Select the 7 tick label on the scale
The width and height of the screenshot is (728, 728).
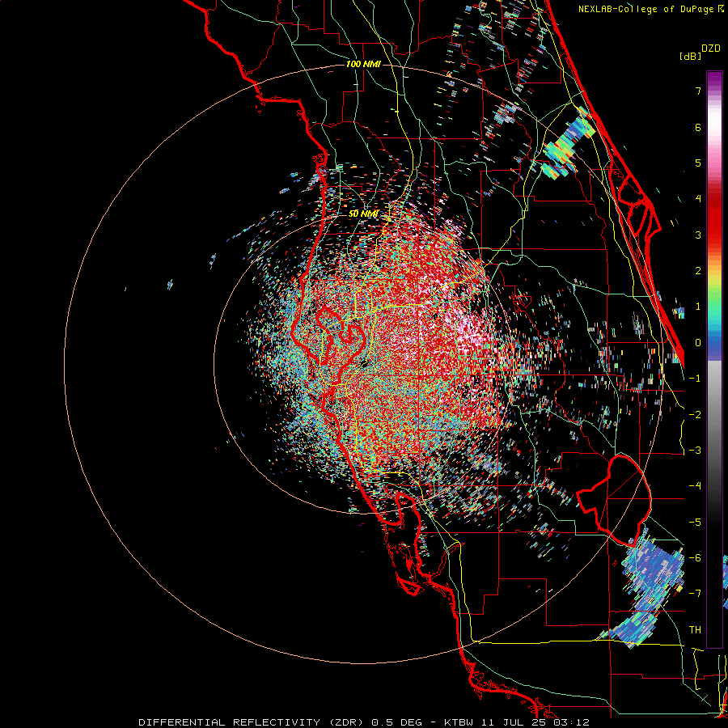pos(698,91)
